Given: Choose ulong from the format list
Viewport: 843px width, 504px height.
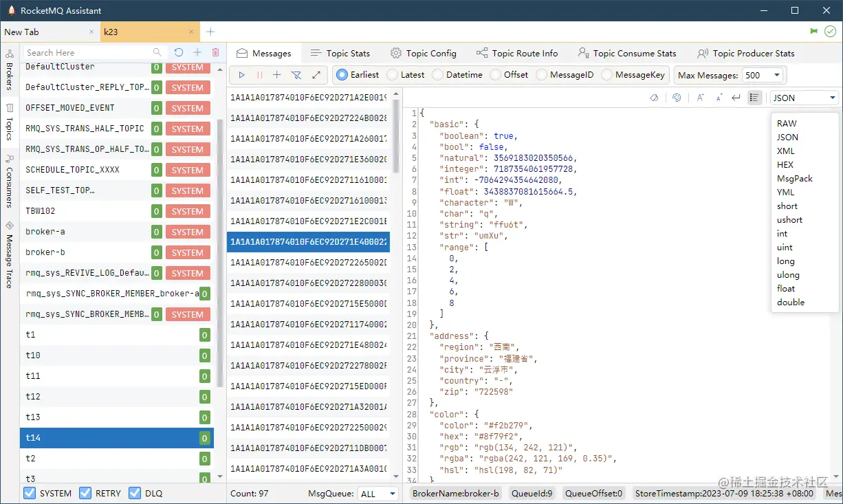Looking at the screenshot, I should click(805, 275).
